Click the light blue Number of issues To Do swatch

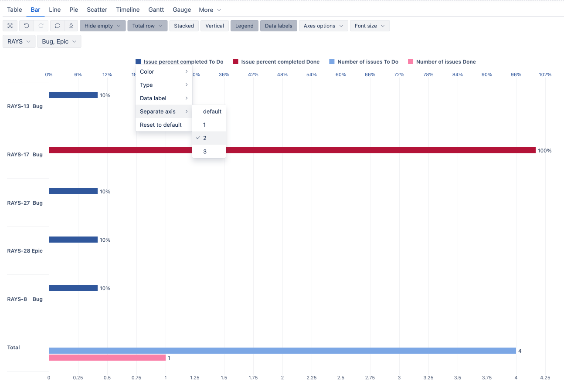coord(332,62)
